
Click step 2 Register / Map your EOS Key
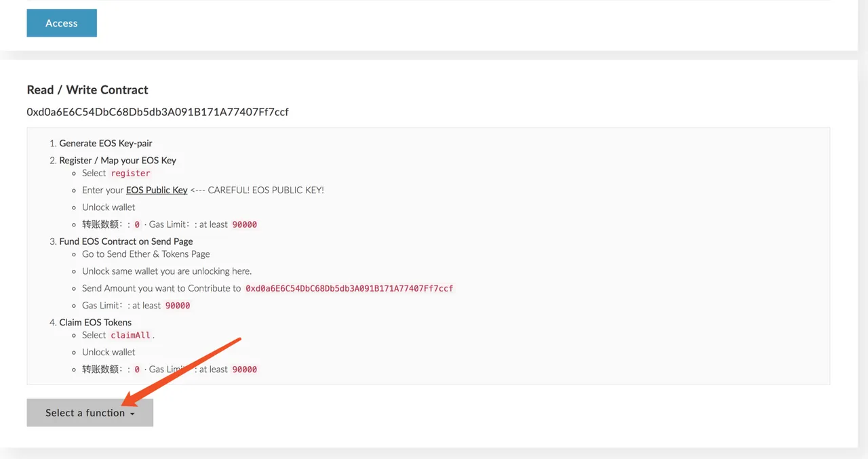(118, 160)
